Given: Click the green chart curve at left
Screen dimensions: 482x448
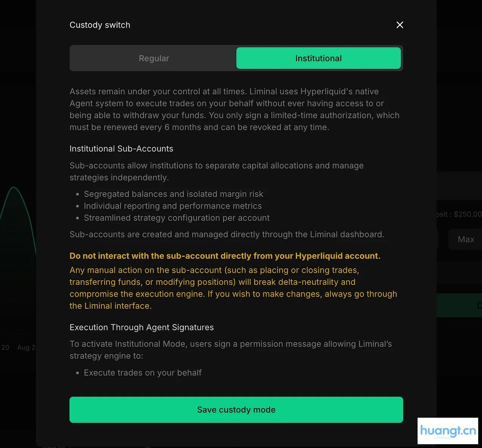Looking at the screenshot, I should click(14, 188).
